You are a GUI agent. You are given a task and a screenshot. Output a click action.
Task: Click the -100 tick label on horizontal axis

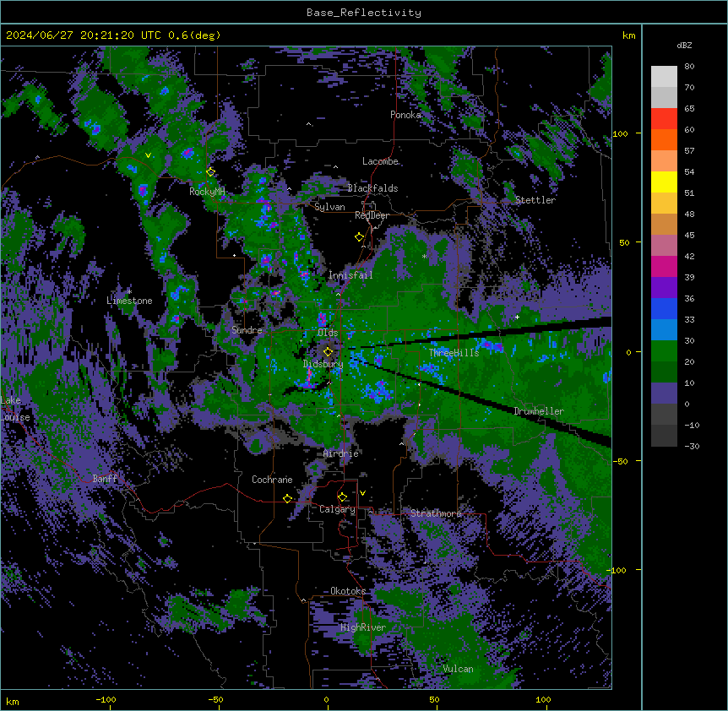point(106,699)
